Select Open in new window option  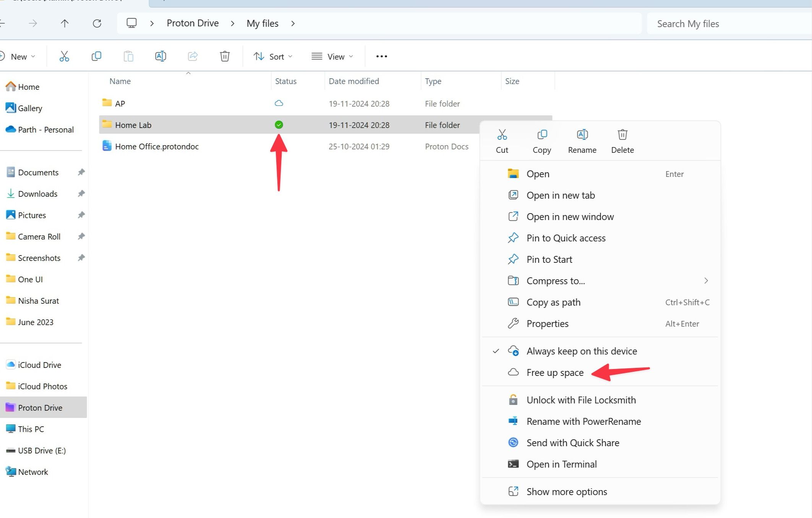click(570, 217)
